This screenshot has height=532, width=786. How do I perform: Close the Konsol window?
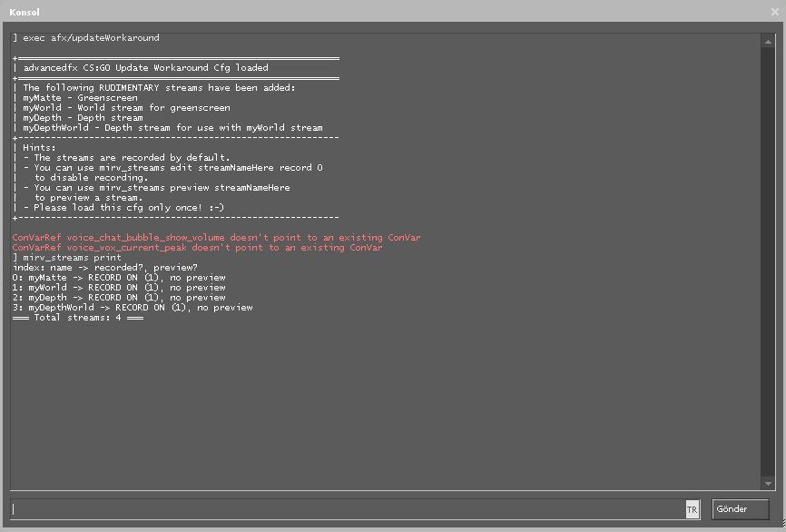775,12
